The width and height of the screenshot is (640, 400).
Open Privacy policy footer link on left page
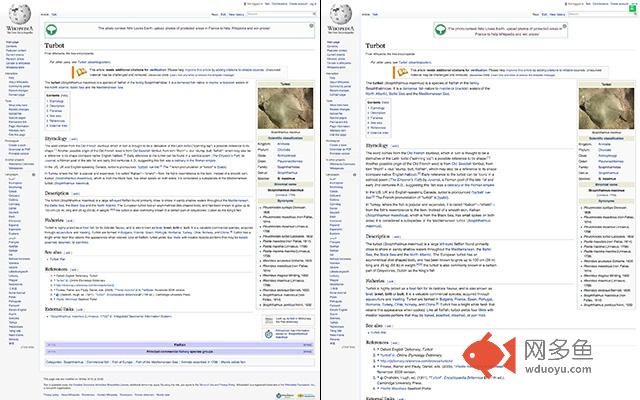pos(51,395)
